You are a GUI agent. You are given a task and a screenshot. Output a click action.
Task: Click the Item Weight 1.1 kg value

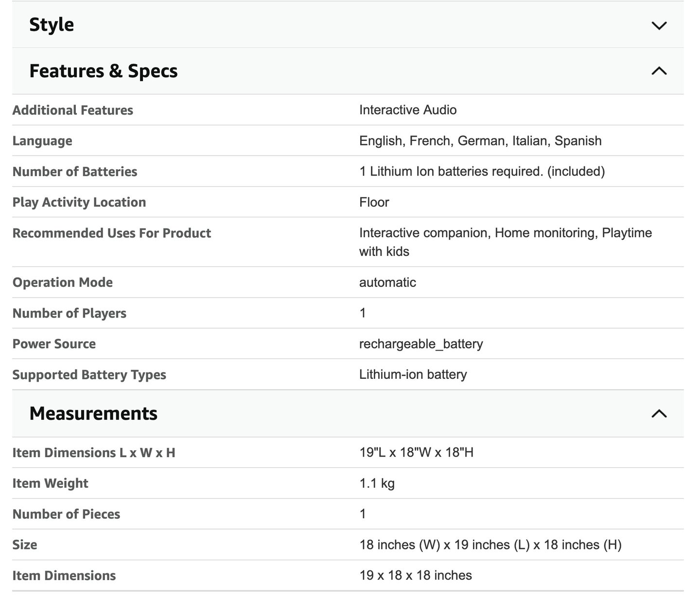377,483
